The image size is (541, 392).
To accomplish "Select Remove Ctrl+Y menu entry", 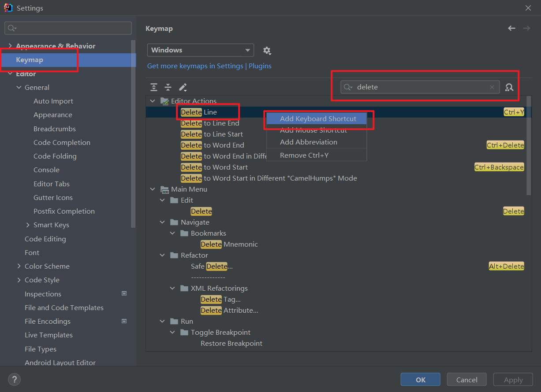I will [x=304, y=155].
